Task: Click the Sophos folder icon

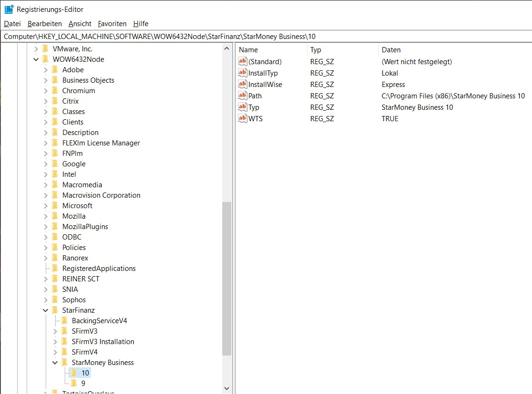Action: (55, 300)
